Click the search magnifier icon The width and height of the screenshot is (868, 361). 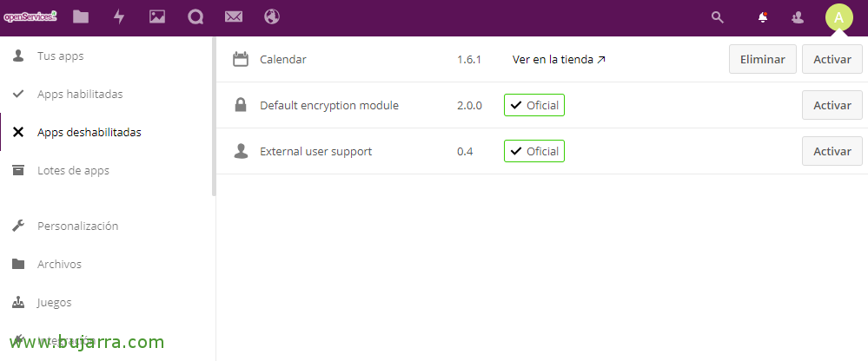[717, 16]
